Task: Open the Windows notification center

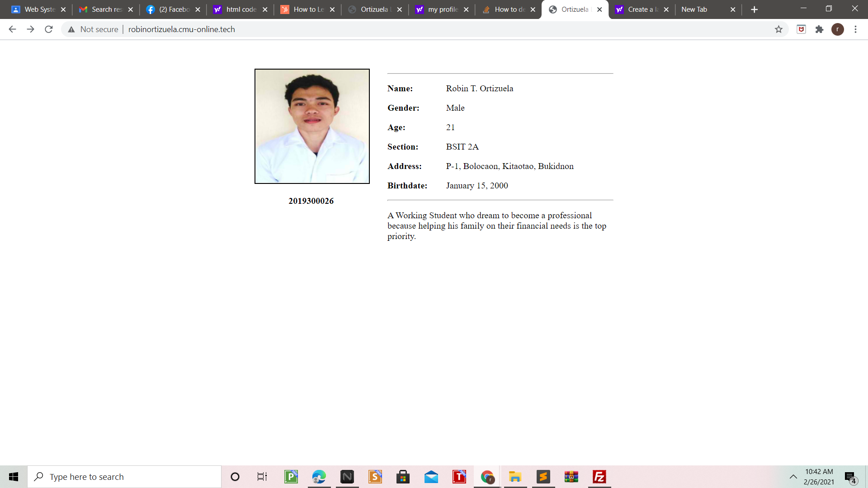Action: coord(850,477)
